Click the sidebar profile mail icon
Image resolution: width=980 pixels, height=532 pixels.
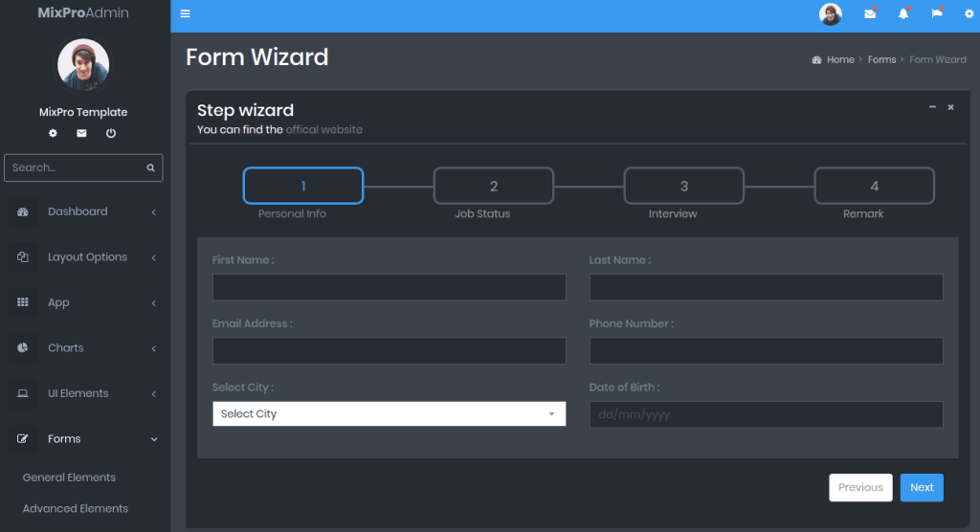(82, 133)
